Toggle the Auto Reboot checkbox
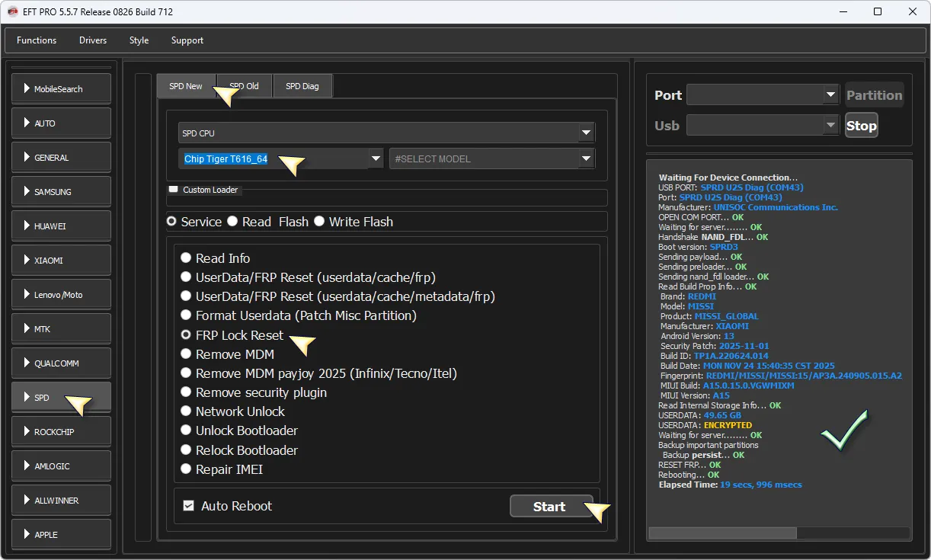931x560 pixels. point(189,506)
